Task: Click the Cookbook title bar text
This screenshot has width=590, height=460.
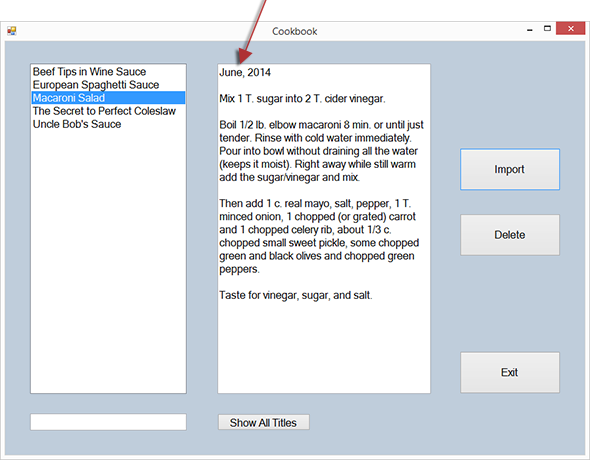Action: 295,31
